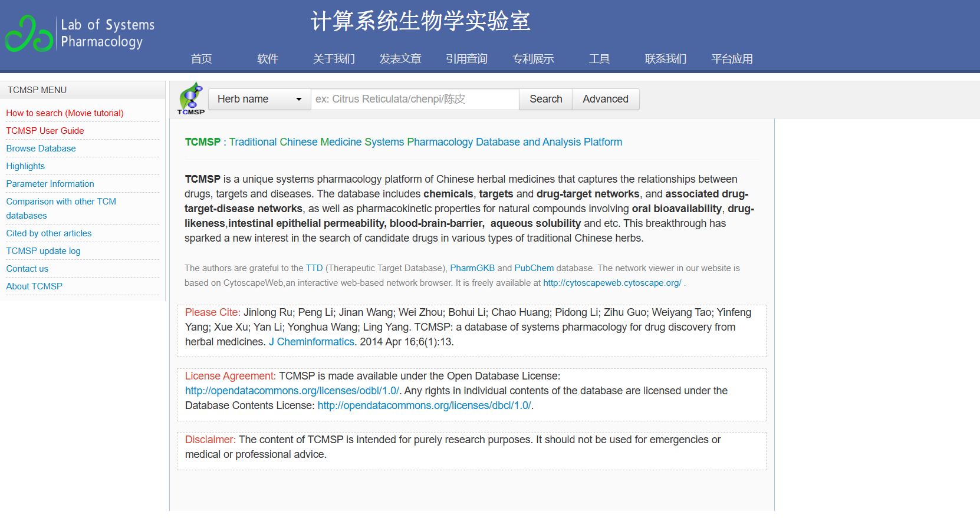
Task: Open the 发表文章 nav item
Action: coord(400,58)
